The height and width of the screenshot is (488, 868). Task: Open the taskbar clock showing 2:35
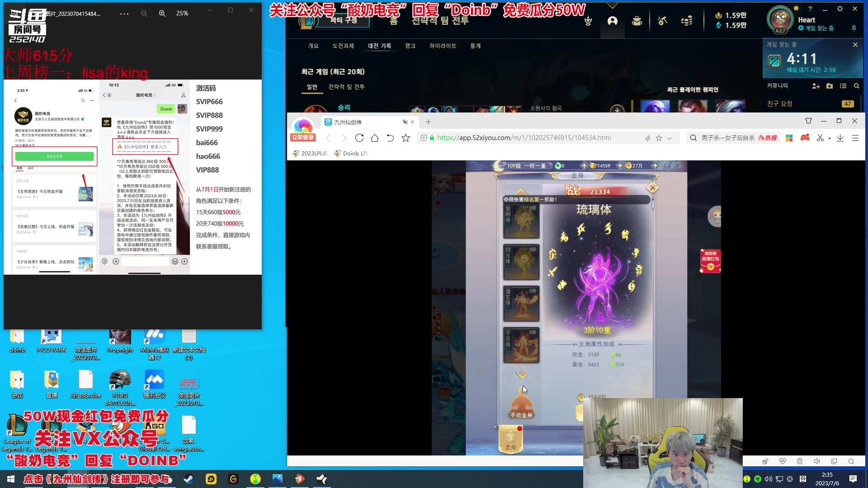coord(827,479)
